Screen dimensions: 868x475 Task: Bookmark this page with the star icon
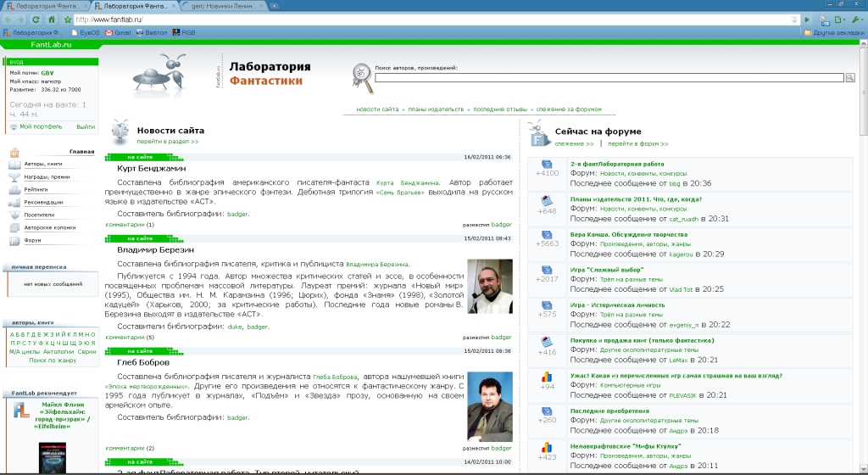pos(65,19)
